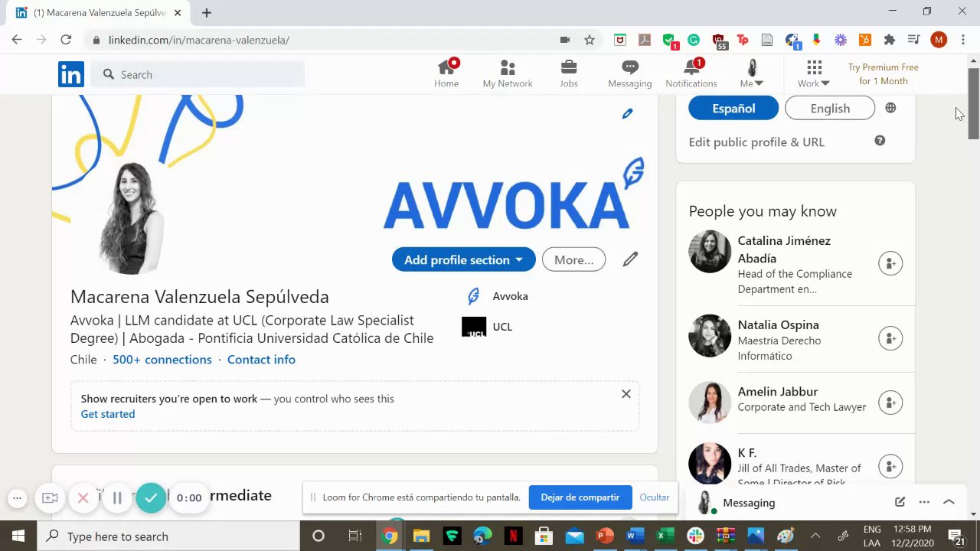Connect with K F.
The width and height of the screenshot is (980, 551).
(x=890, y=465)
